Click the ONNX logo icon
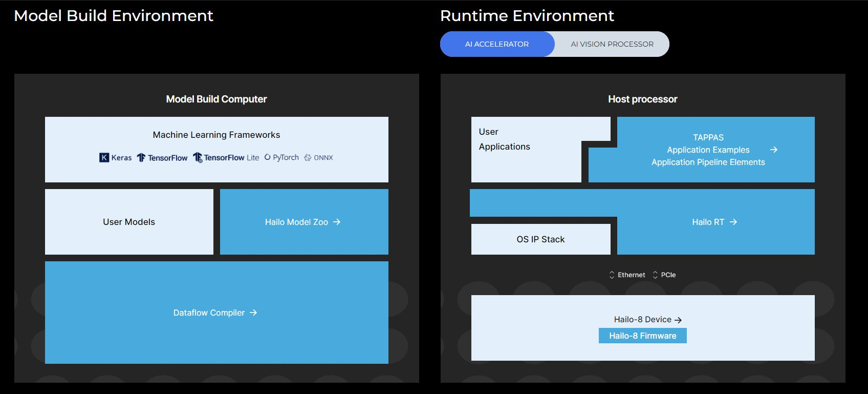 pos(308,158)
